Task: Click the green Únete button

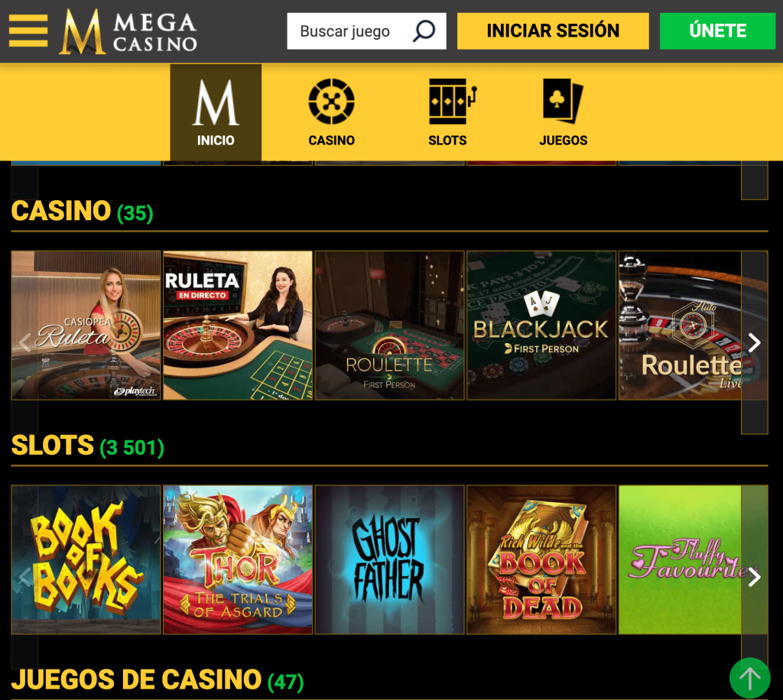Action: [717, 31]
